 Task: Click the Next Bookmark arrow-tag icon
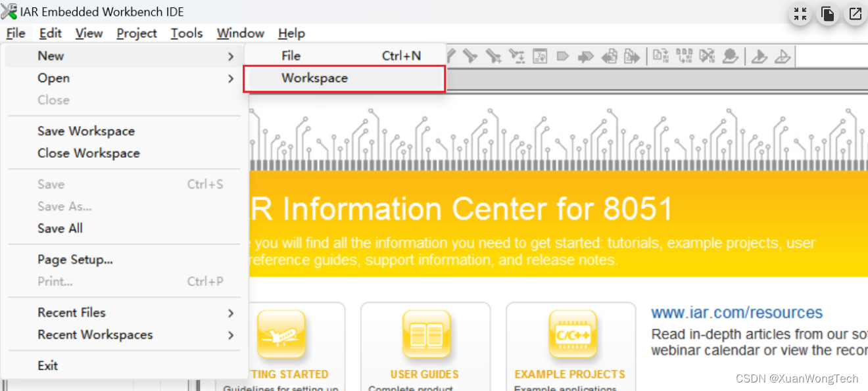pos(586,57)
